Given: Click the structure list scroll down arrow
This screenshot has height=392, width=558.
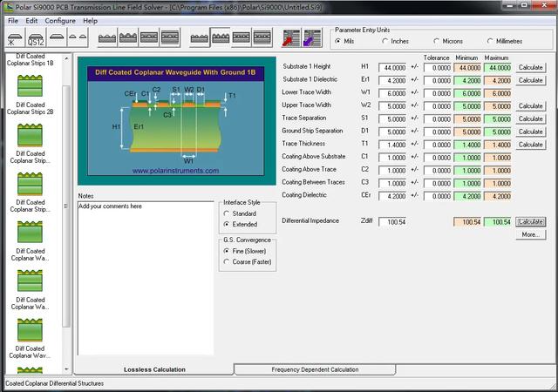Looking at the screenshot, I should point(66,368).
